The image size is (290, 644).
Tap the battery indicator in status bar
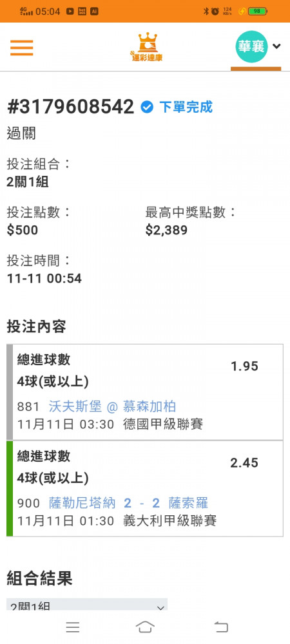[258, 12]
